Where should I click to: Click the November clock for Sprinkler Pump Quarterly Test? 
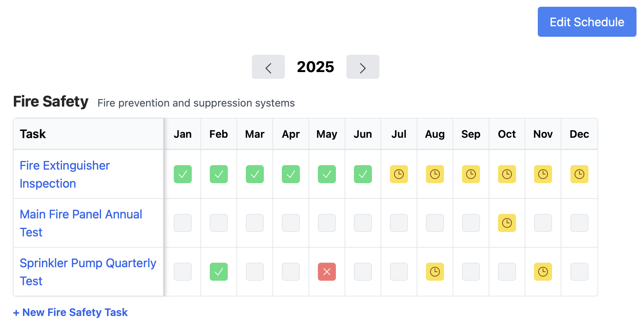pos(543,272)
